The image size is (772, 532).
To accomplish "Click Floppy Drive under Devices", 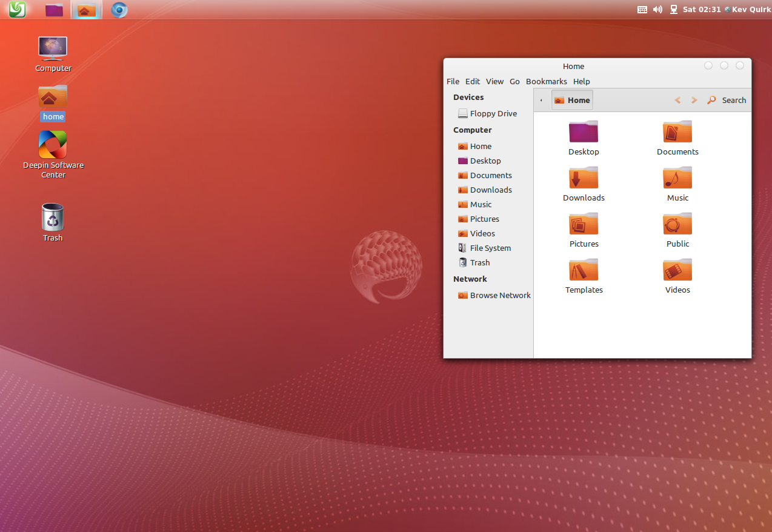I will (x=493, y=113).
